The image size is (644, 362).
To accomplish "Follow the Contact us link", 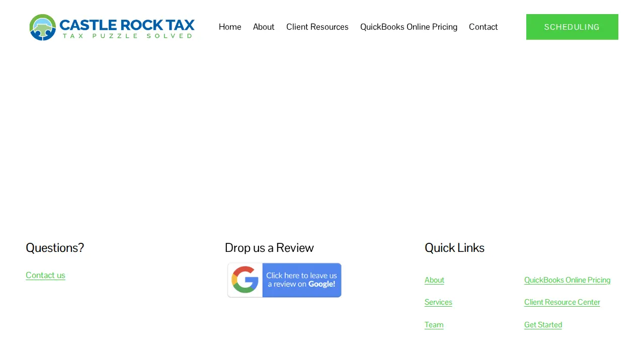I will click(x=46, y=275).
